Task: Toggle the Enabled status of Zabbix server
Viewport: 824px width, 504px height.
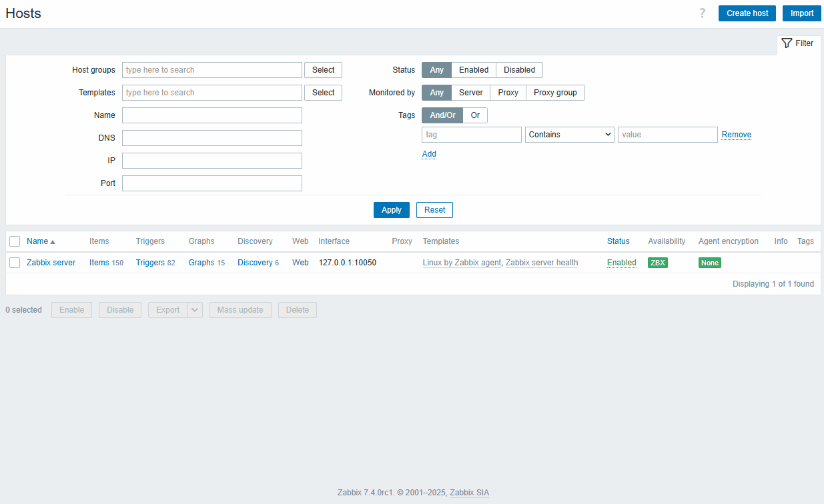Action: coord(622,263)
